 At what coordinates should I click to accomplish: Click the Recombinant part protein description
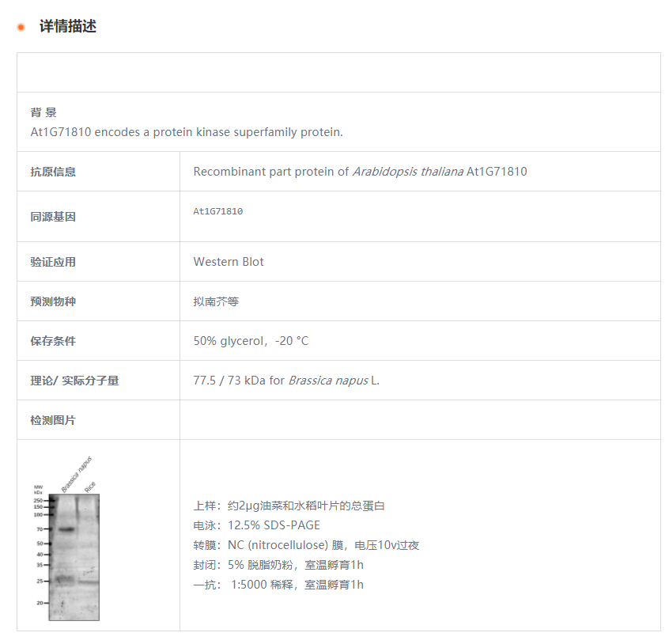[x=360, y=171]
